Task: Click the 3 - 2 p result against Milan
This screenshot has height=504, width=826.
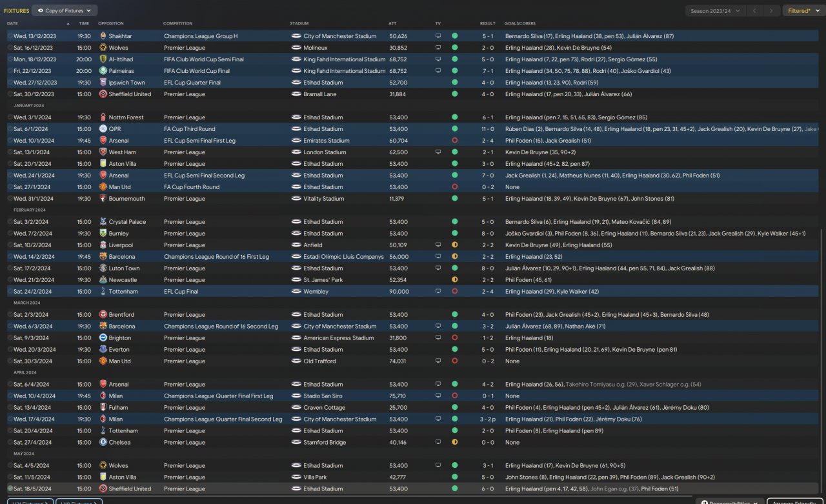Action: click(488, 419)
